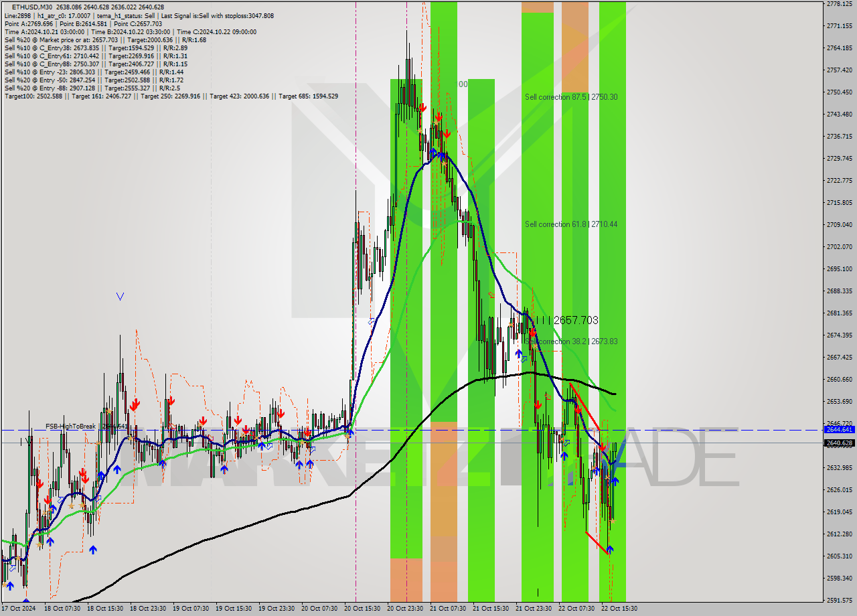
Task: Click '19 Oct 15:30' on the time axis
Action: [x=234, y=609]
